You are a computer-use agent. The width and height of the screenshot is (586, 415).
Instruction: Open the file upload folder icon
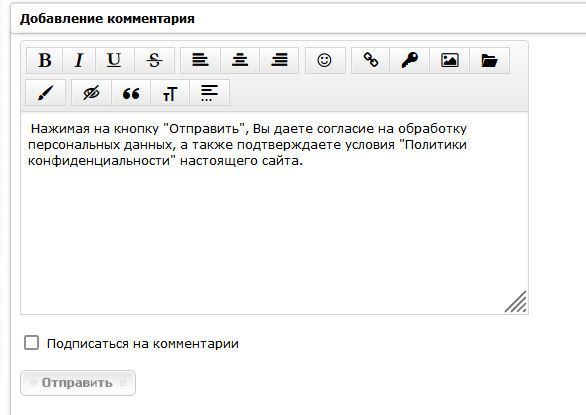point(490,60)
